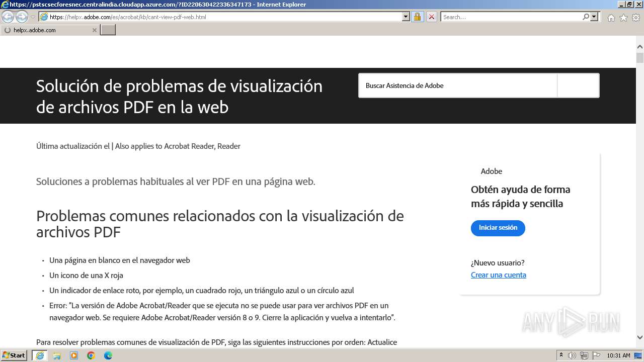Close the helpx.adobe.com tab
The height and width of the screenshot is (362, 644).
(94, 30)
